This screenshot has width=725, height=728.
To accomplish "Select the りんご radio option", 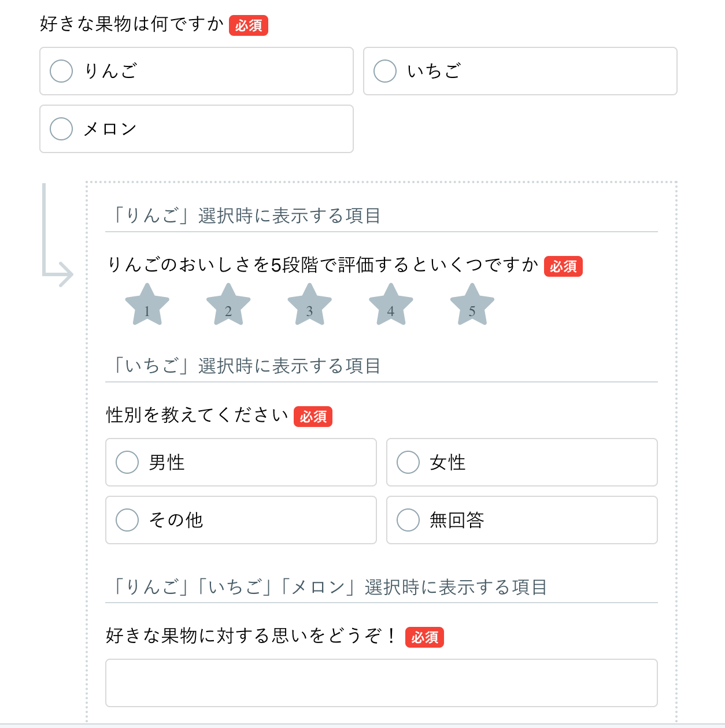I will (61, 71).
